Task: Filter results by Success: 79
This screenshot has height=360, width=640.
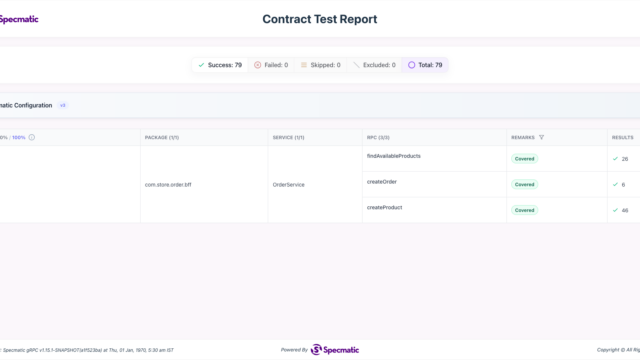Action: click(220, 65)
